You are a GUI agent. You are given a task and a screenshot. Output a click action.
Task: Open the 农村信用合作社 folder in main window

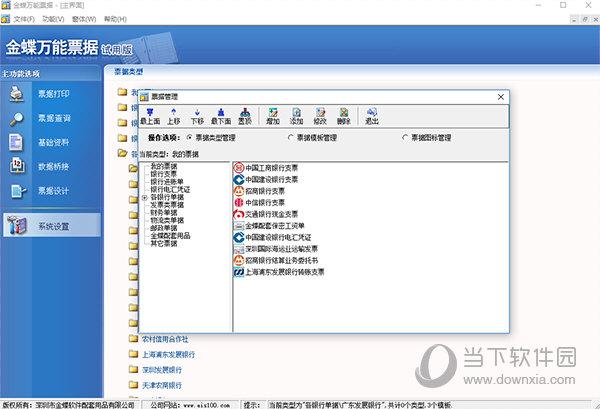click(165, 339)
